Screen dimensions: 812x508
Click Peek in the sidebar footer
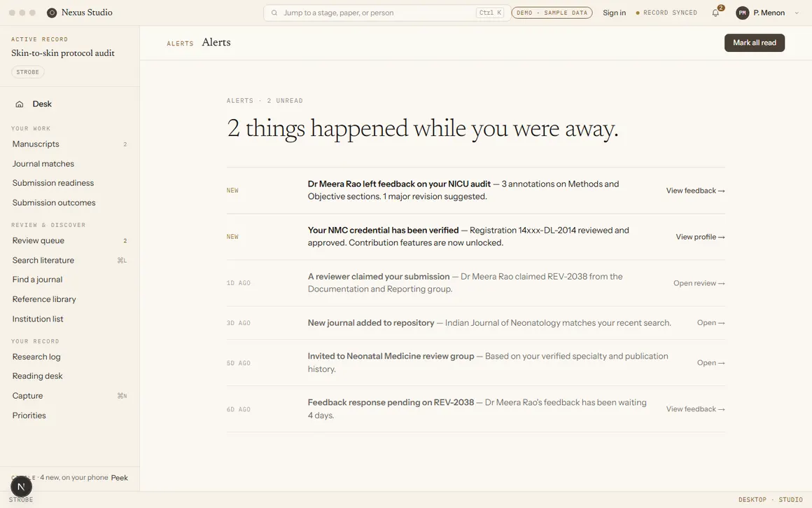(119, 478)
